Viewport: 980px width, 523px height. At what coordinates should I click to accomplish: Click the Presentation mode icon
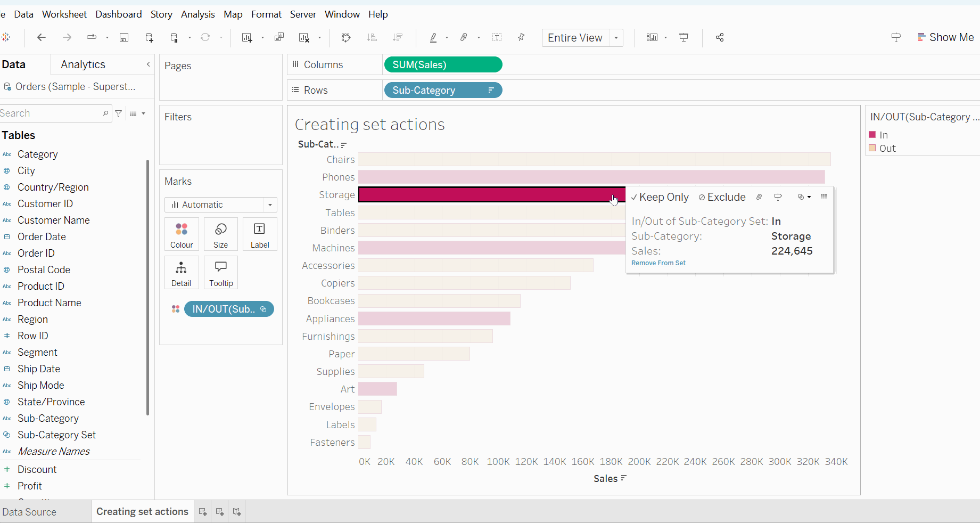684,37
